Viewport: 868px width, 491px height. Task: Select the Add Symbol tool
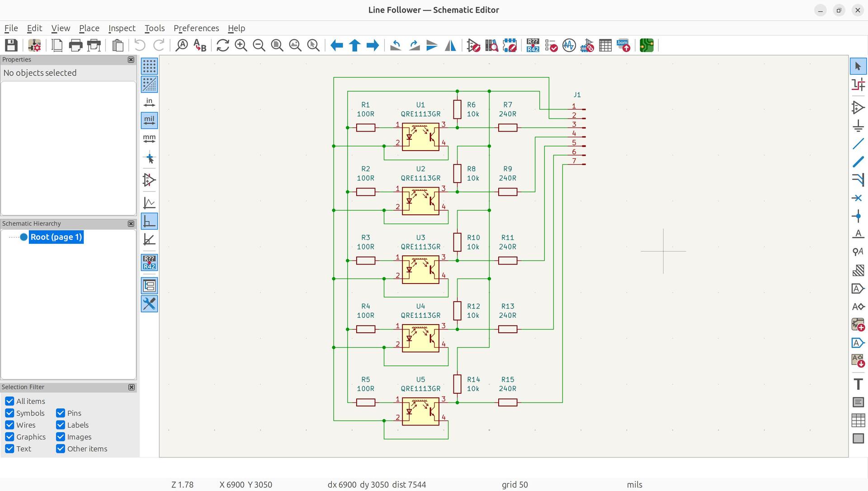coord(858,108)
